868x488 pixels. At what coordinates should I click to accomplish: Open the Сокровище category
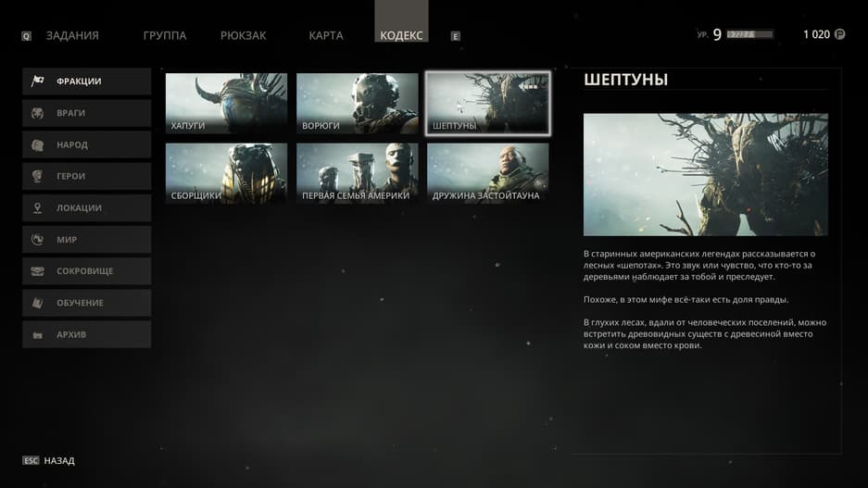pyautogui.click(x=86, y=271)
